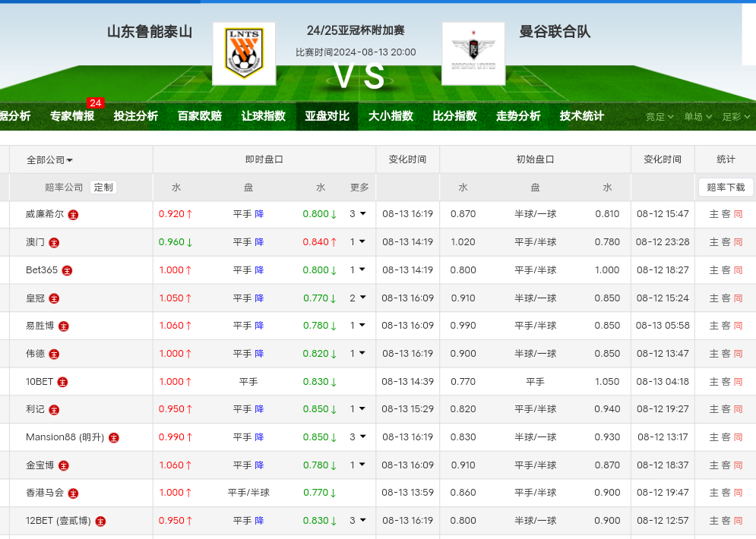Click 客 statistics link in 澳门 row
Image resolution: width=756 pixels, height=539 pixels.
[726, 242]
